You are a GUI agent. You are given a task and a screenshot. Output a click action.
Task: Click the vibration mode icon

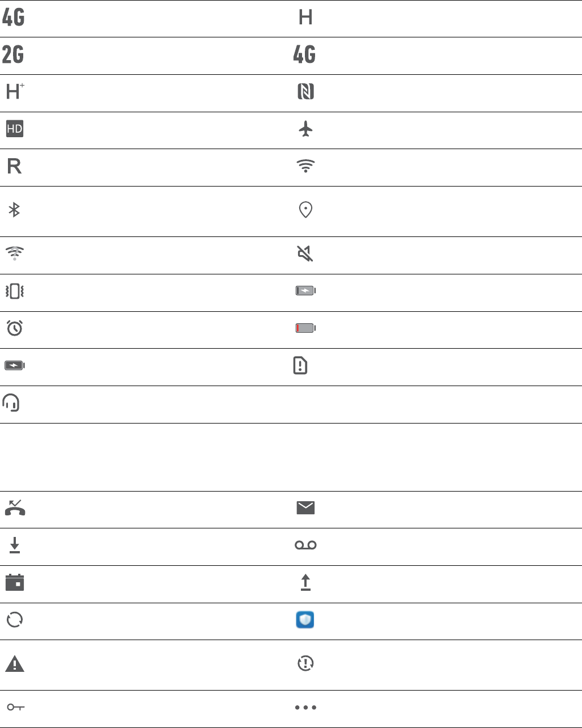[14, 291]
